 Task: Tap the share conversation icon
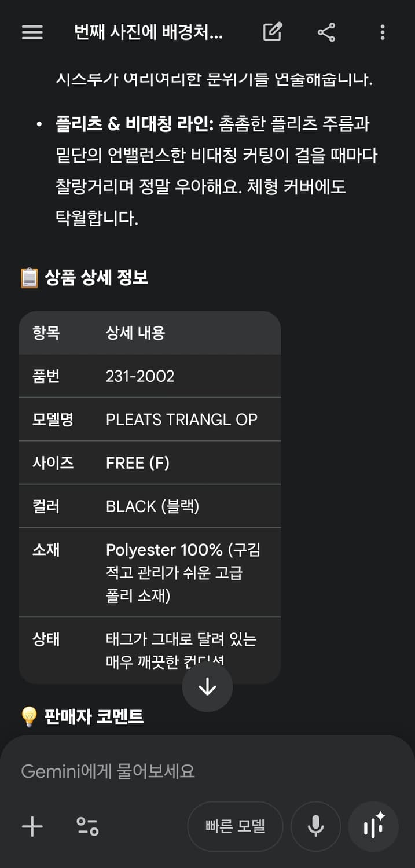326,32
